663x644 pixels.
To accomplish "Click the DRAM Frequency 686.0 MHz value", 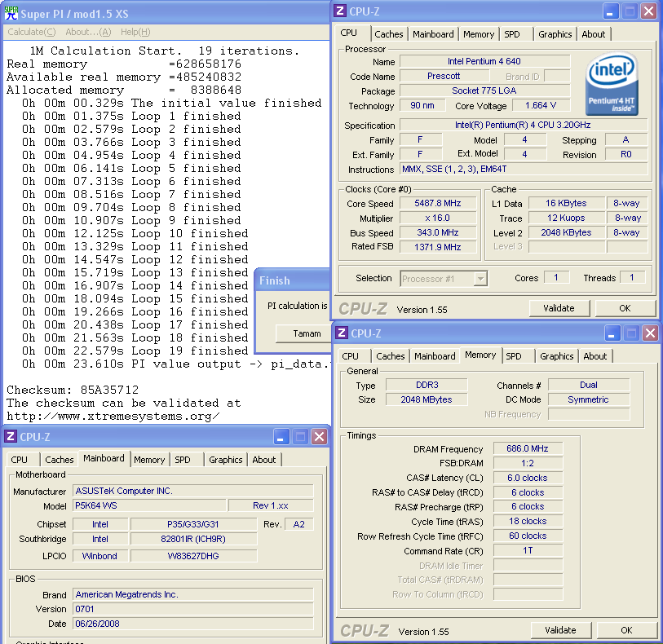I will click(528, 448).
